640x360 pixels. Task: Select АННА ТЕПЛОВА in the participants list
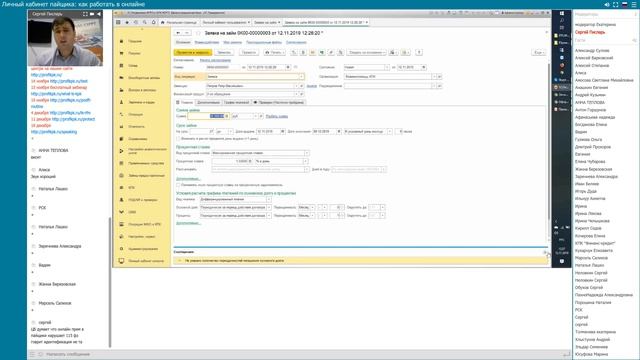[589, 102]
